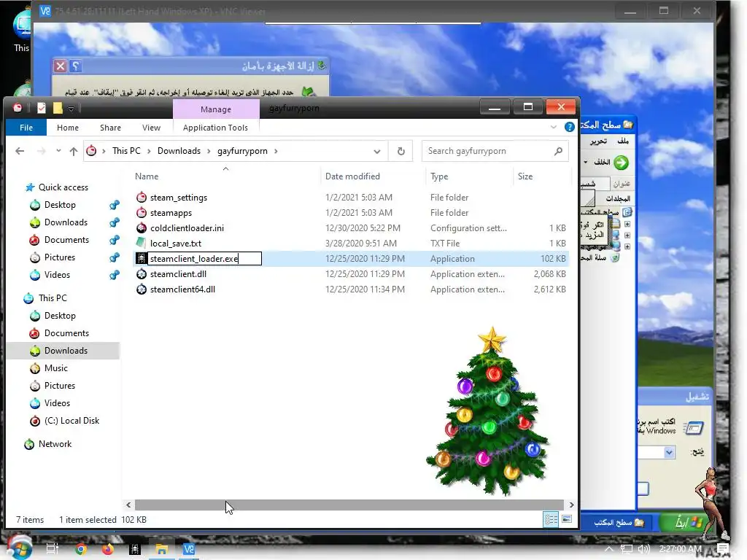Click Downloads in the address breadcrumb
The height and width of the screenshot is (560, 747).
pos(179,151)
